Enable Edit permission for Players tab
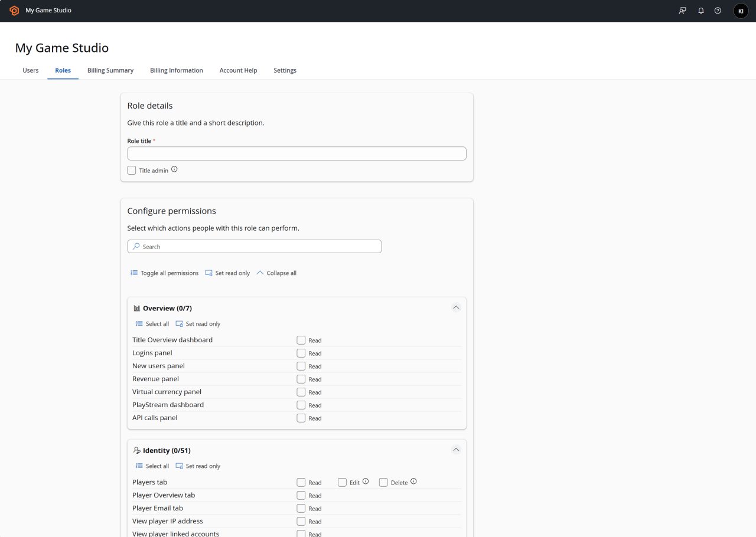 (x=342, y=482)
